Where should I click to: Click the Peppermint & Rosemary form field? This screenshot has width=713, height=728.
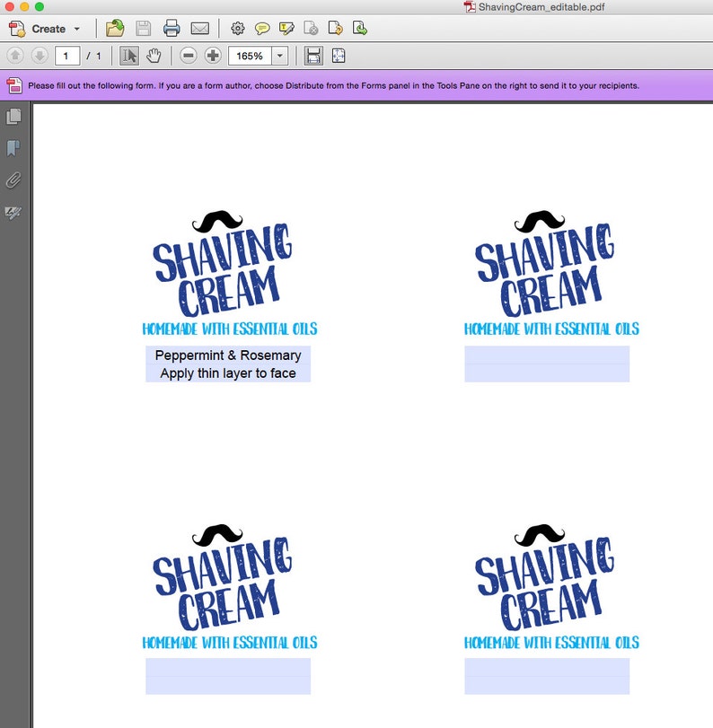point(228,355)
